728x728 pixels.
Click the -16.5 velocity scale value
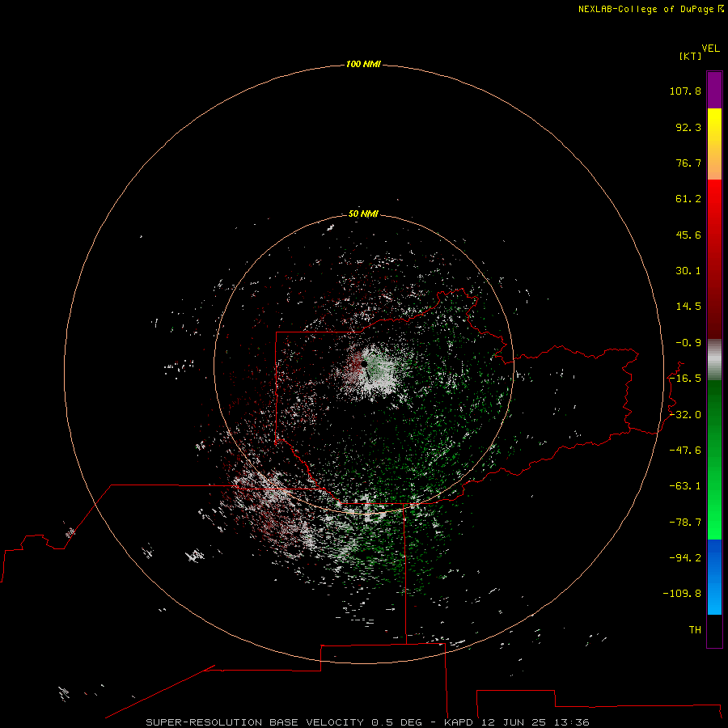pos(685,379)
